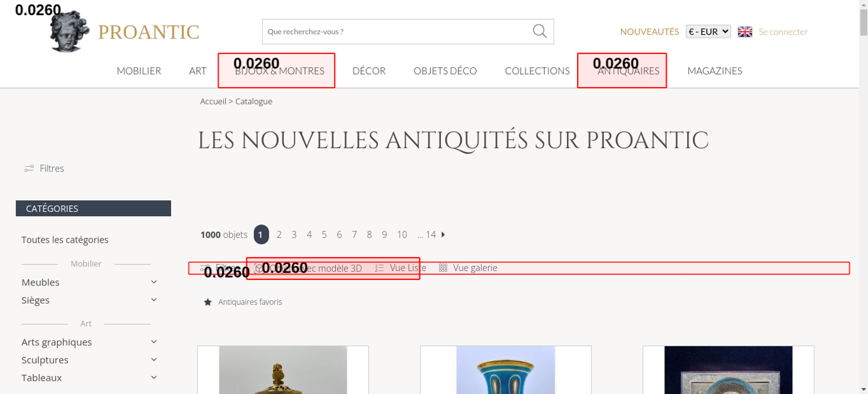
Task: Click the Antiquaires favoris star icon
Action: point(208,302)
